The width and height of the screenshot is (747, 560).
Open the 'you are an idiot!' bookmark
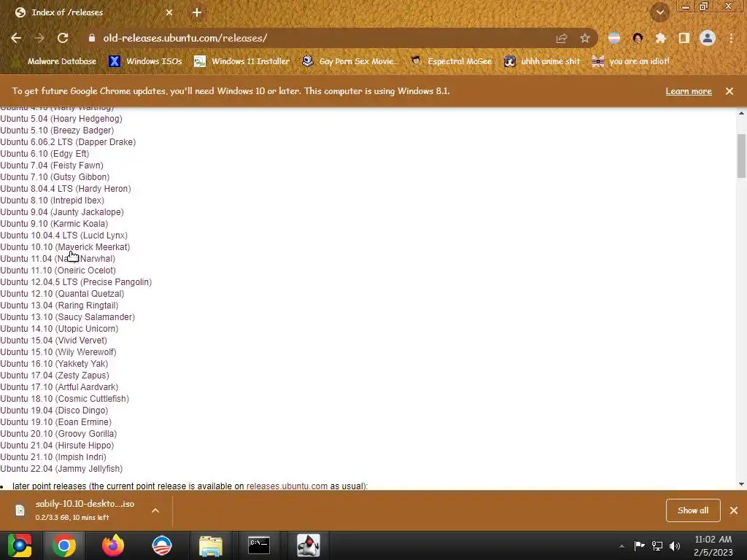[631, 61]
